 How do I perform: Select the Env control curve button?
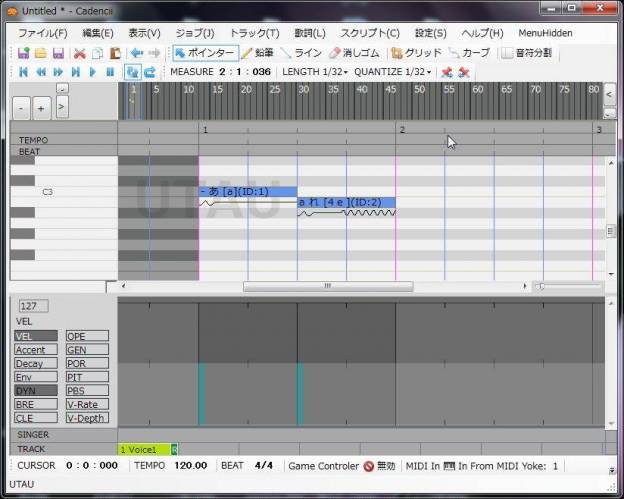(36, 377)
